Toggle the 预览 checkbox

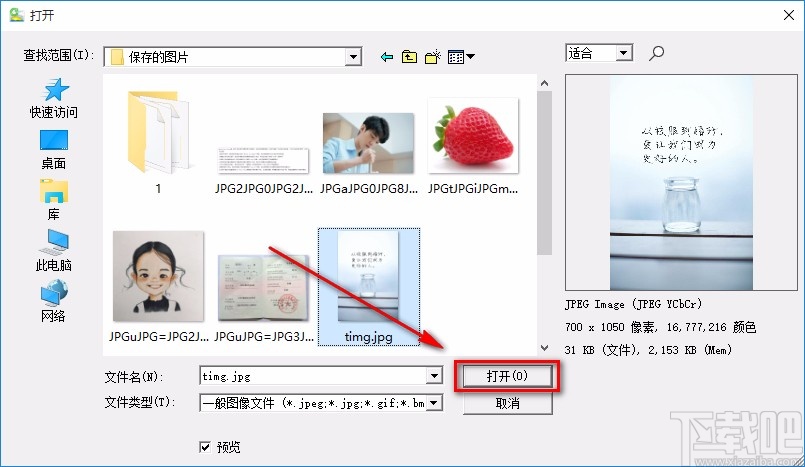click(205, 447)
